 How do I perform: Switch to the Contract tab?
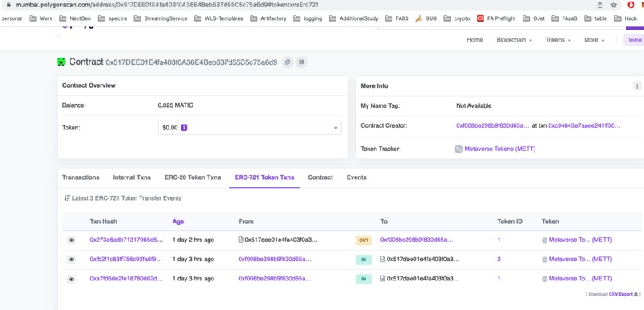(x=320, y=177)
